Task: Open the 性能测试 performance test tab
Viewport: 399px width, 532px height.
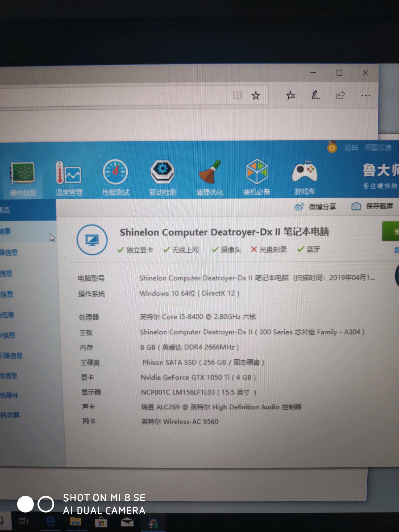Action: [116, 178]
